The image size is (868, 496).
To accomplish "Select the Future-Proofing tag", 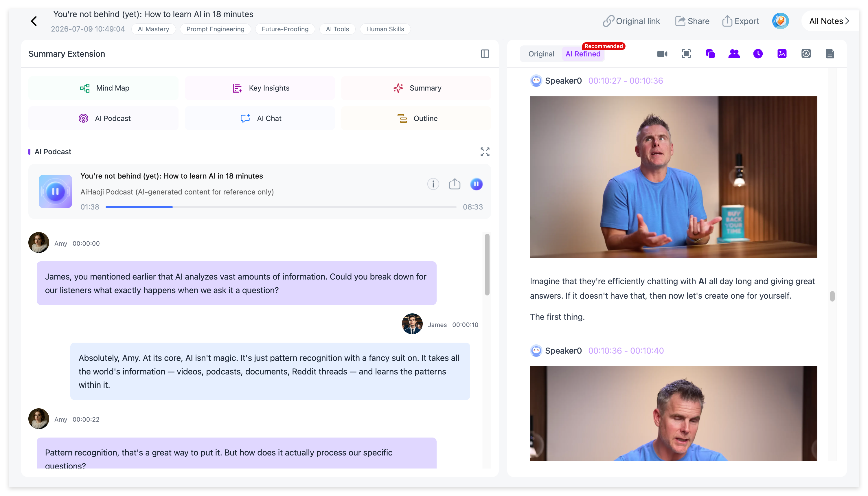I will point(285,29).
